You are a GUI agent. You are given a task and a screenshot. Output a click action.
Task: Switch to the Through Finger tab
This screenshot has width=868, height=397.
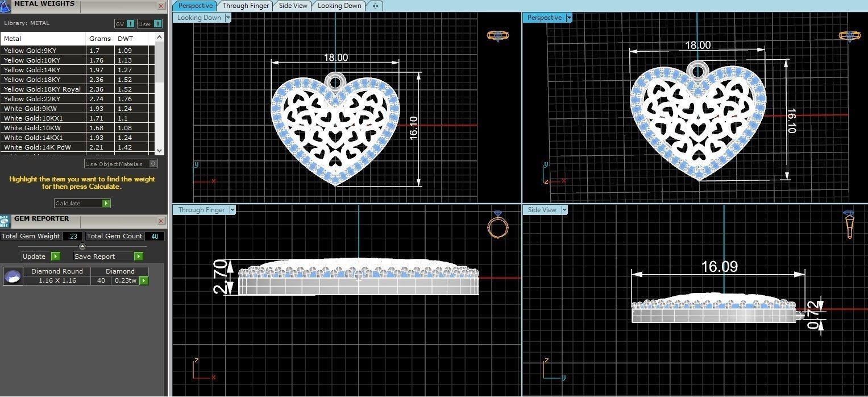(246, 6)
